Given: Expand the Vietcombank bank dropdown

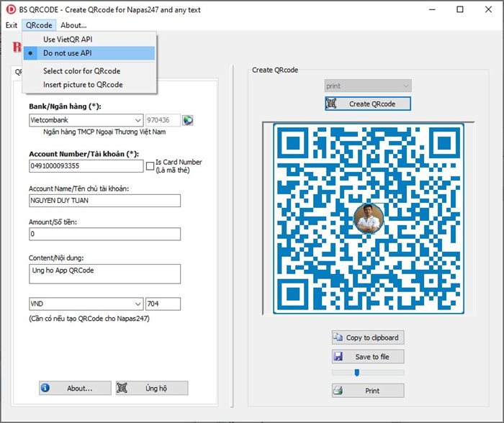Looking at the screenshot, I should click(138, 120).
